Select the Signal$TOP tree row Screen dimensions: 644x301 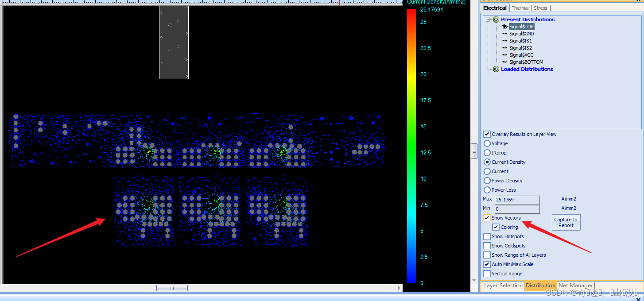[x=521, y=27]
